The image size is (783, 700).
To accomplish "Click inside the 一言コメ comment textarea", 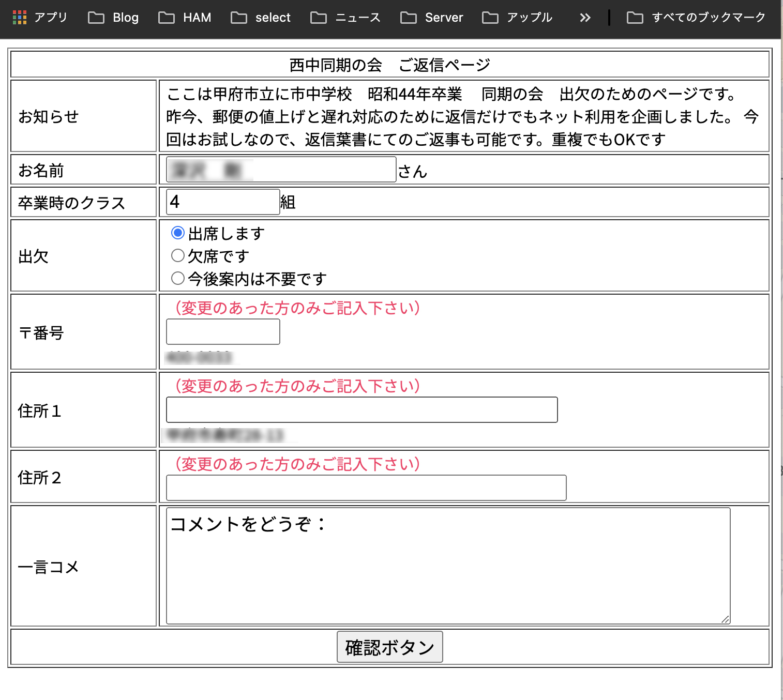I will (x=448, y=566).
